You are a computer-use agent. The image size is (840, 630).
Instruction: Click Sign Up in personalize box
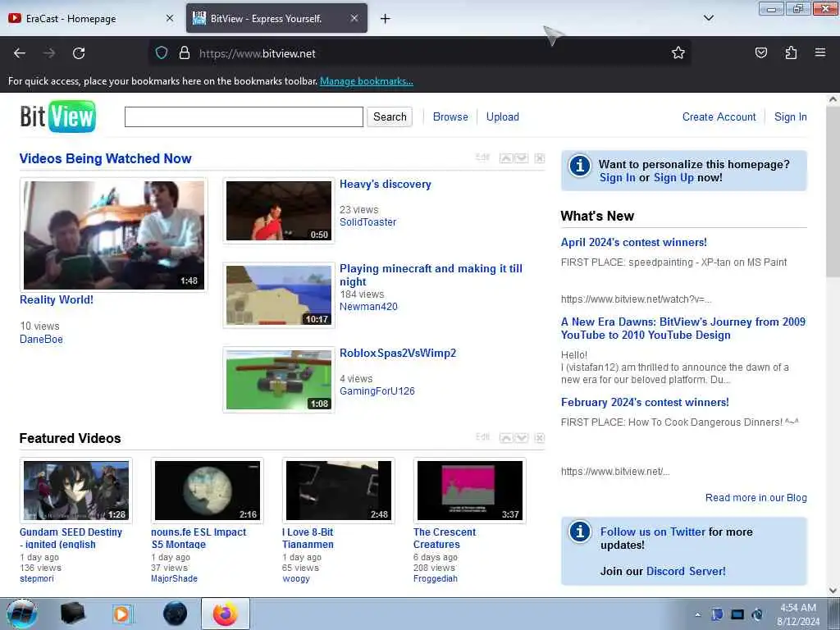673,178
